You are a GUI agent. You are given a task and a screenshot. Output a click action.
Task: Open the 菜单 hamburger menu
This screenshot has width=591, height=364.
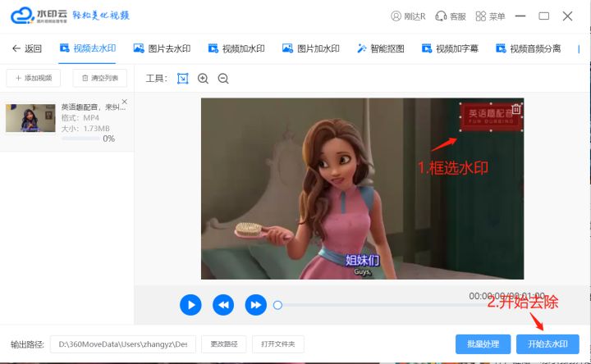pos(490,16)
